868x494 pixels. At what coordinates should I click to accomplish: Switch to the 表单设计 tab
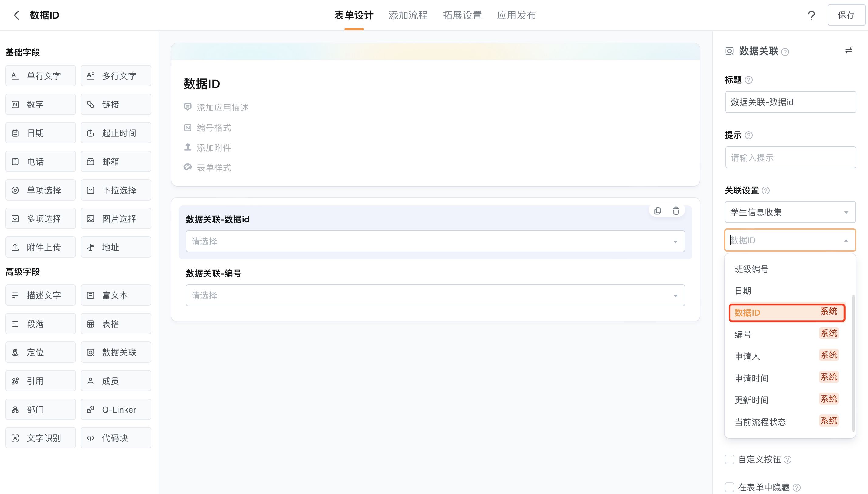(354, 15)
